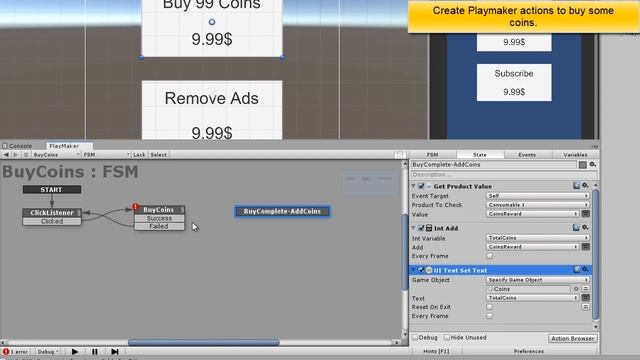This screenshot has height=360, width=640.
Task: Click the Lock button
Action: click(139, 155)
